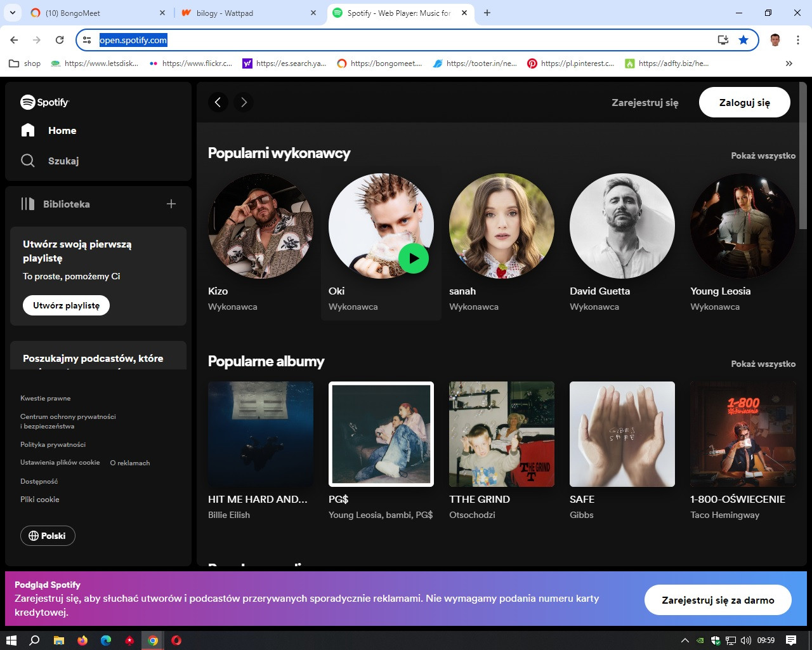Close the Wattpad tab
Image resolution: width=812 pixels, height=650 pixels.
point(313,13)
